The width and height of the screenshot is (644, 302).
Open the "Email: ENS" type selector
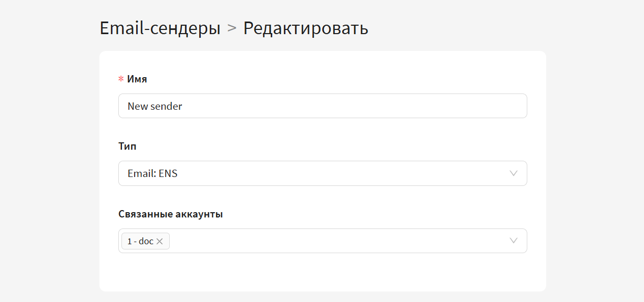point(322,173)
